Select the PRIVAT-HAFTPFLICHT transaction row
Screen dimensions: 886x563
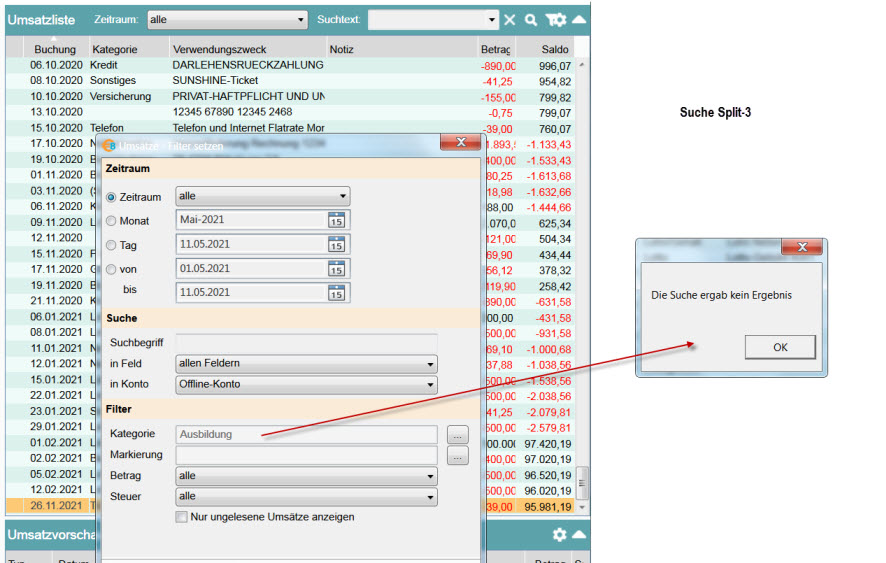click(290, 97)
